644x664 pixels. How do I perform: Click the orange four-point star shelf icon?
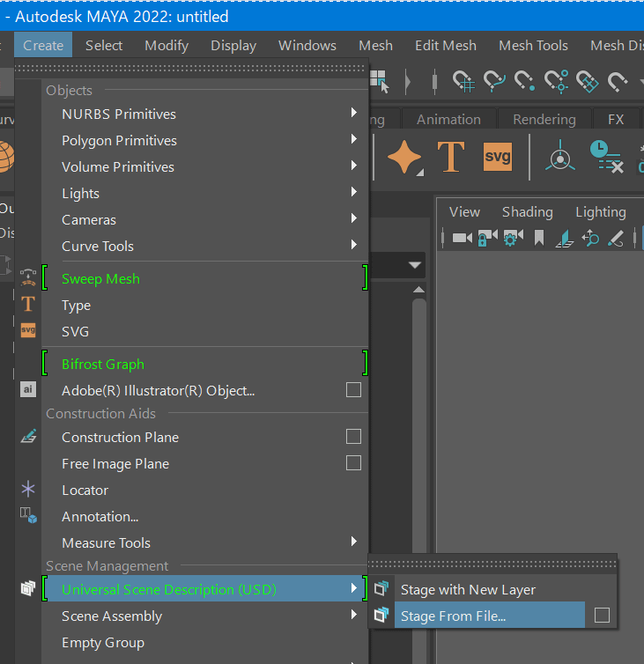[405, 157]
